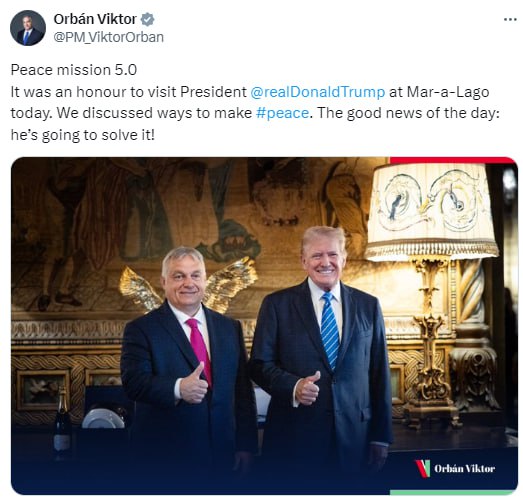
Task: Click the "he's going to solve it!" text line
Action: pos(83,135)
